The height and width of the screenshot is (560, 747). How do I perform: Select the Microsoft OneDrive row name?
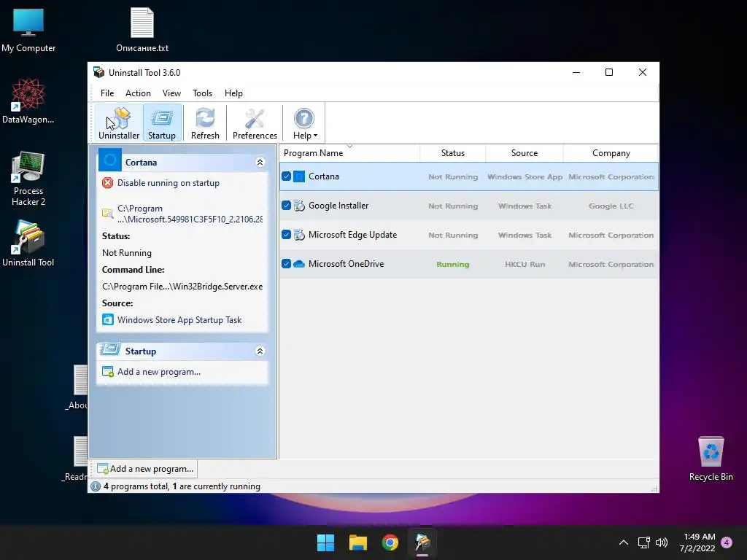346,264
